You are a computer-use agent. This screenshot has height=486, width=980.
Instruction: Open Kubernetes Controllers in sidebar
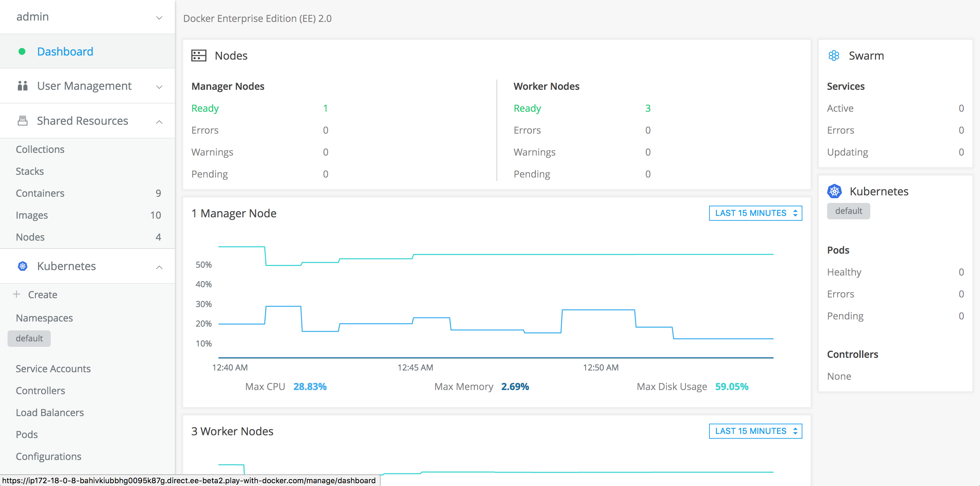(x=40, y=391)
